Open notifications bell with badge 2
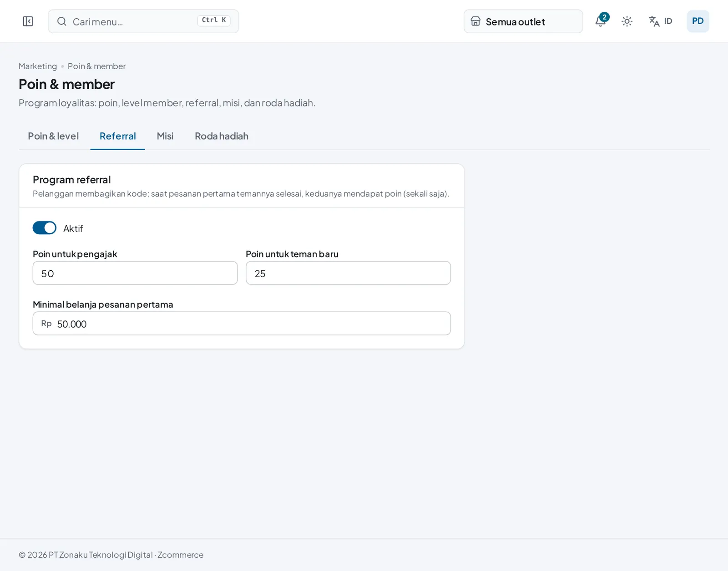Viewport: 728px width, 571px height. (x=601, y=21)
